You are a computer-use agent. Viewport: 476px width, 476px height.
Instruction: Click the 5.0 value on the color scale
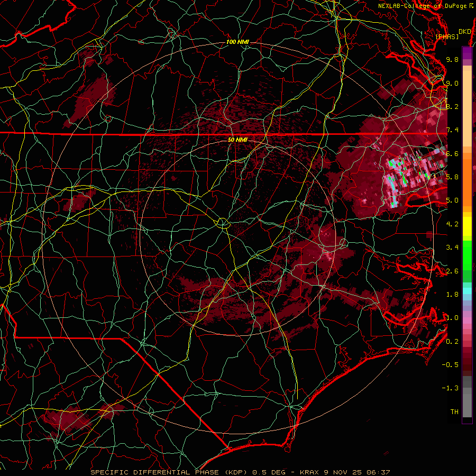tap(452, 200)
